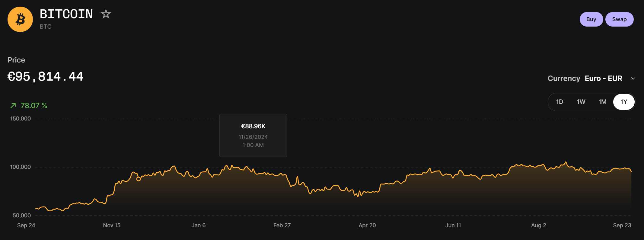
Task: Click the €88.96K tooltip value
Action: coord(253,126)
